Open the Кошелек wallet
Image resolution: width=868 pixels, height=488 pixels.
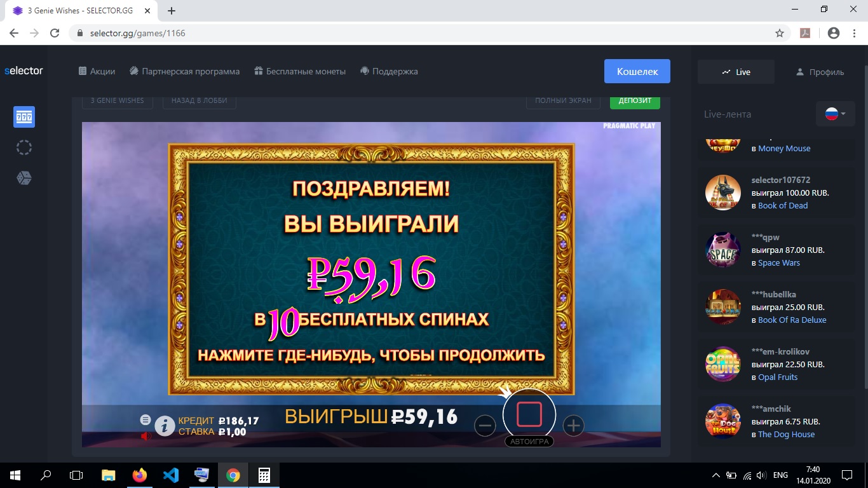(637, 71)
